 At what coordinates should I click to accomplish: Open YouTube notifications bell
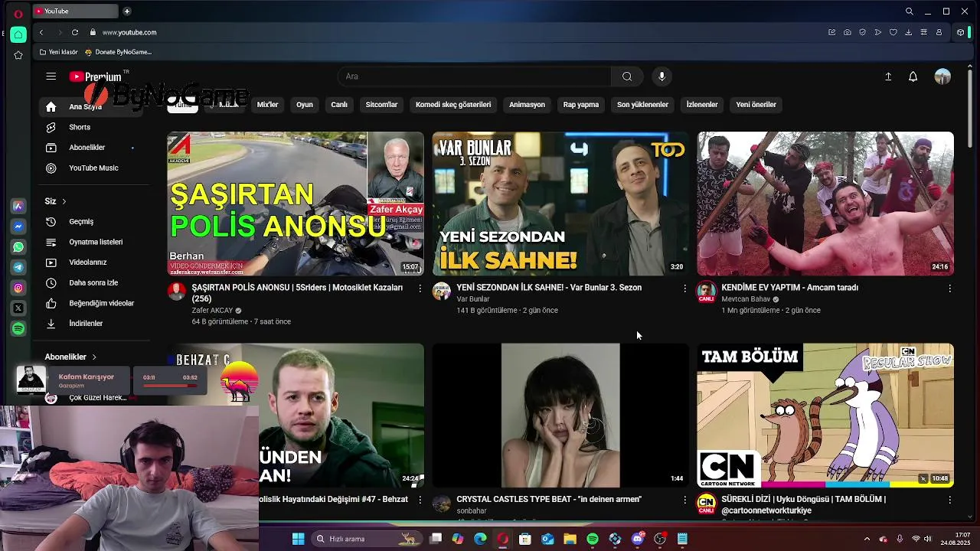[x=913, y=77]
